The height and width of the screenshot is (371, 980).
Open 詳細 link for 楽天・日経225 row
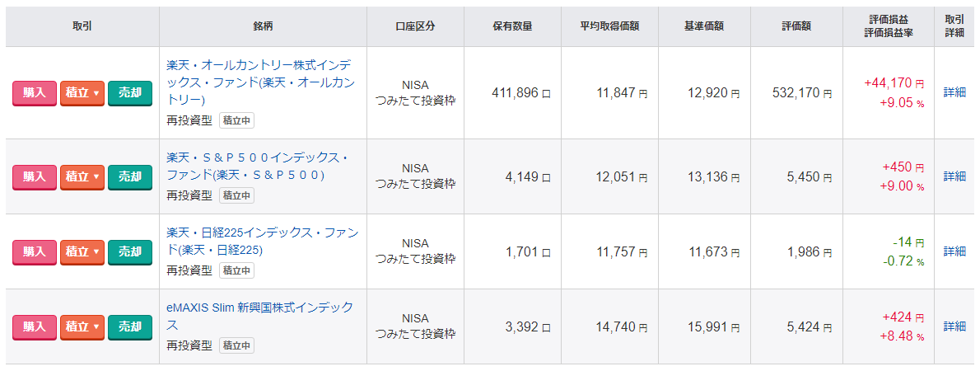[954, 251]
